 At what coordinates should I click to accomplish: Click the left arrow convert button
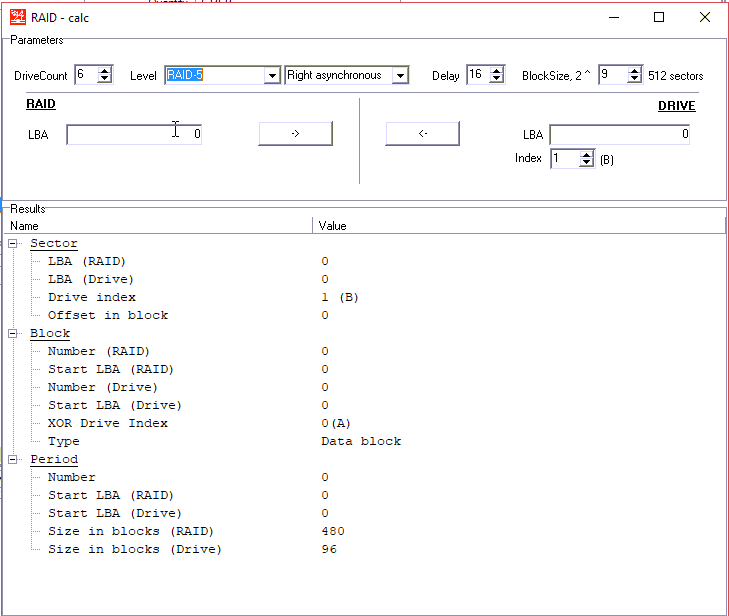pyautogui.click(x=422, y=134)
